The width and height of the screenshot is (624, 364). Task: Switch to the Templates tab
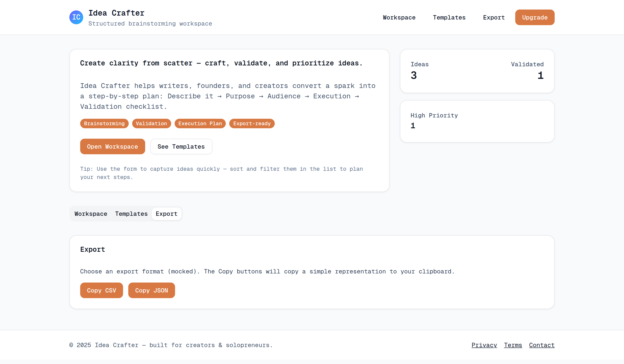[131, 214]
